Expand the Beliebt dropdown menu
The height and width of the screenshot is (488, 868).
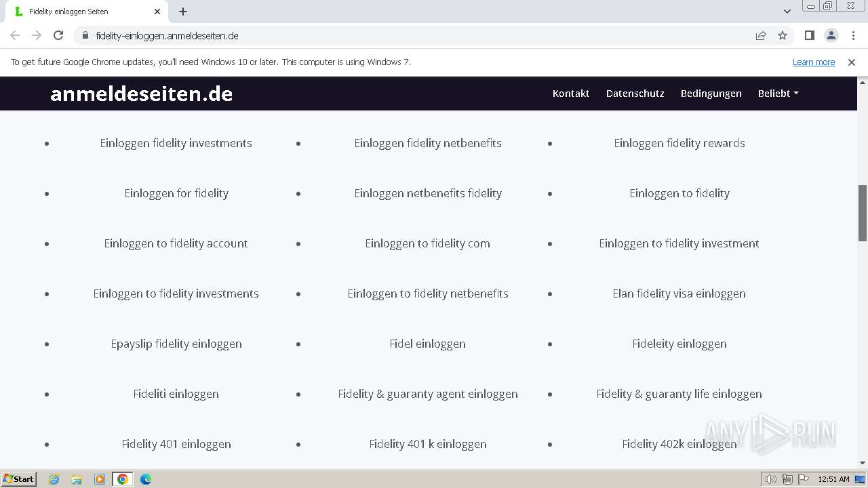(778, 94)
